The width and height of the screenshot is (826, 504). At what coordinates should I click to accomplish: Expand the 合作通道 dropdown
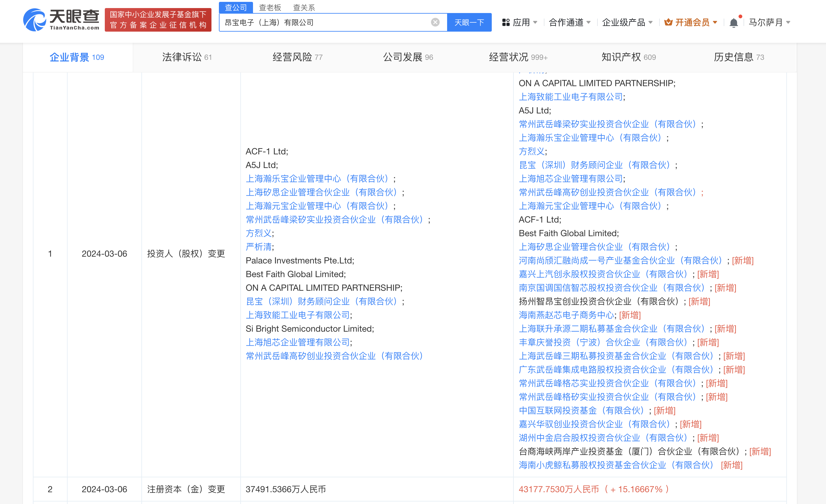click(570, 22)
